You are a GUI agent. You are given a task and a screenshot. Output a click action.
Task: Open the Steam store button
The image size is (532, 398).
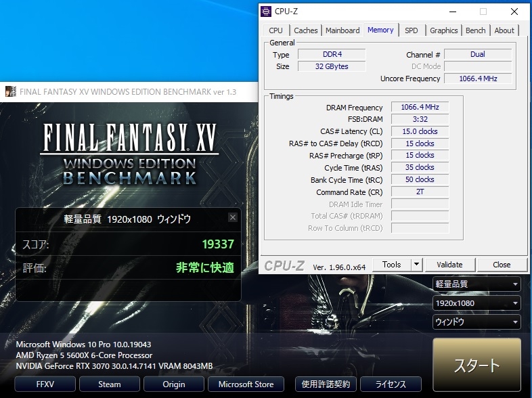pyautogui.click(x=109, y=384)
